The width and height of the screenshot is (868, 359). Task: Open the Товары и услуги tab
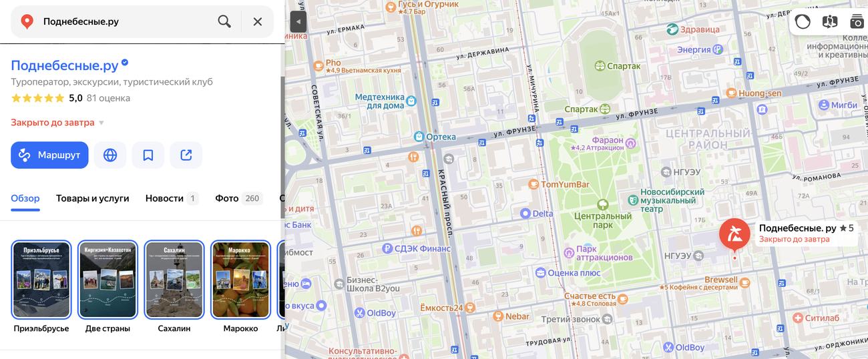[93, 198]
